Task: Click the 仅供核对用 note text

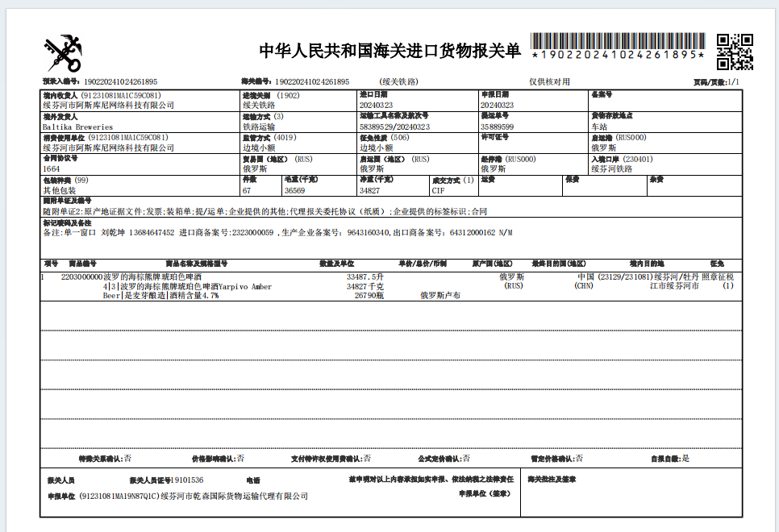Action: 549,82
